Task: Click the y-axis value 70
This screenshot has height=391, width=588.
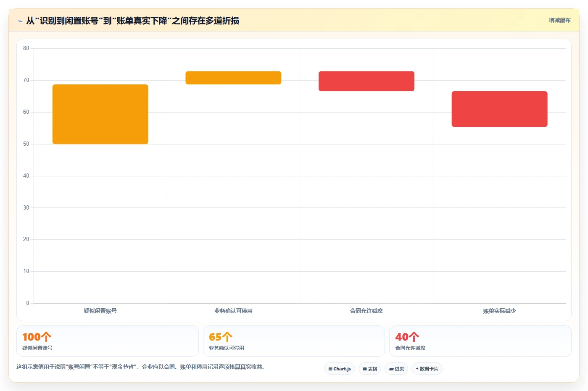Action: pyautogui.click(x=26, y=80)
